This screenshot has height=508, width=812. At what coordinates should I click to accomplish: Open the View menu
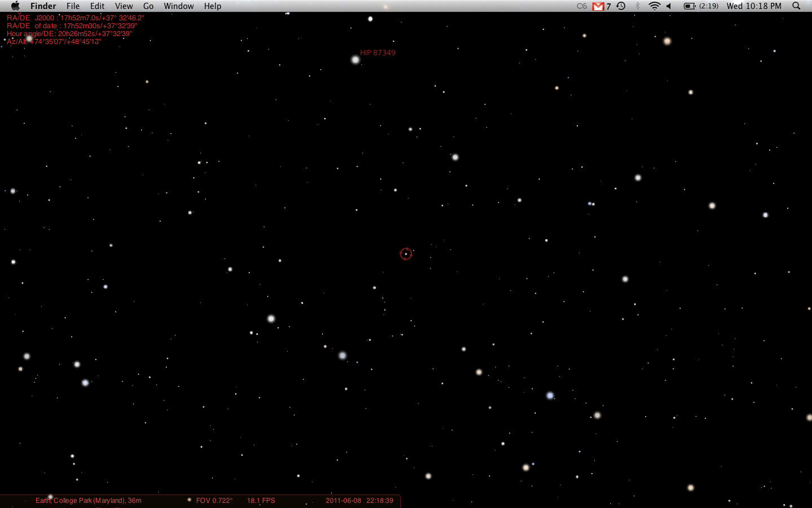(x=123, y=6)
